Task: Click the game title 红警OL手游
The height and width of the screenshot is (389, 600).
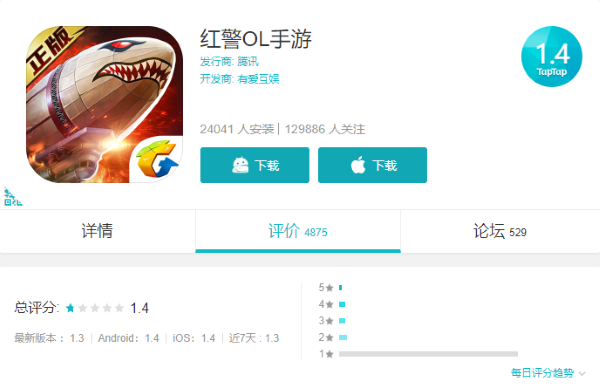Action: [x=256, y=39]
